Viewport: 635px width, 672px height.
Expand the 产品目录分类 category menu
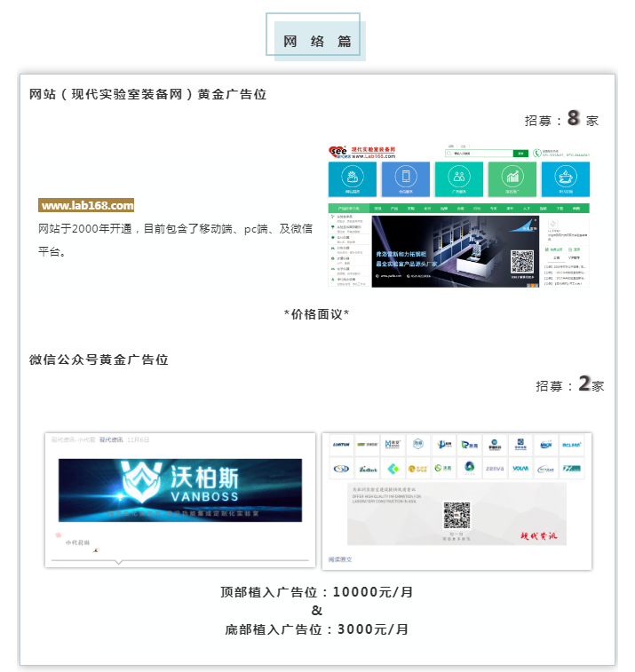pyautogui.click(x=348, y=209)
